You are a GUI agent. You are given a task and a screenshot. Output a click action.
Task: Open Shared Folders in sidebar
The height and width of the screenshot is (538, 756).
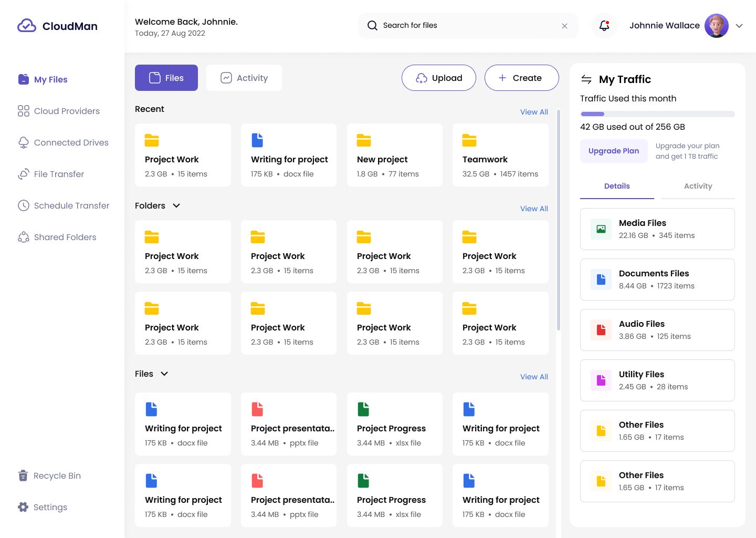(65, 237)
